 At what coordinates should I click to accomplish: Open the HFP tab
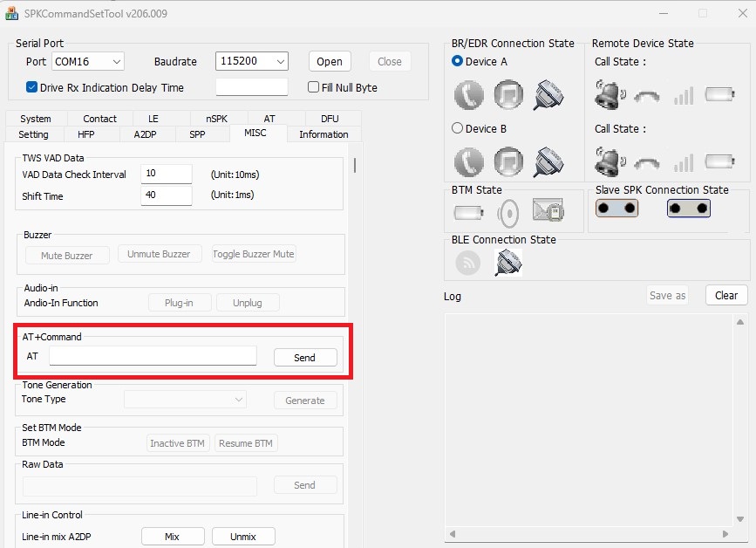pos(85,134)
